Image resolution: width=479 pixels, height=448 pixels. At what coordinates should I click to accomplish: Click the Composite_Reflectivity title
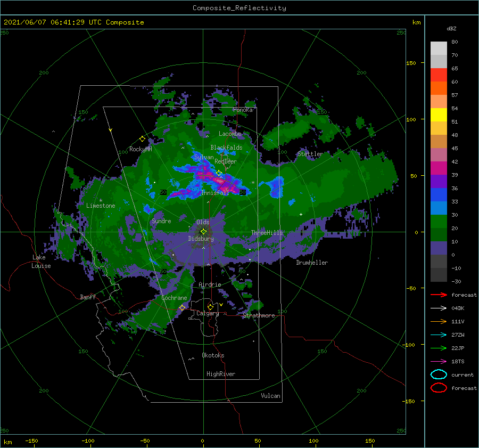pos(240,8)
